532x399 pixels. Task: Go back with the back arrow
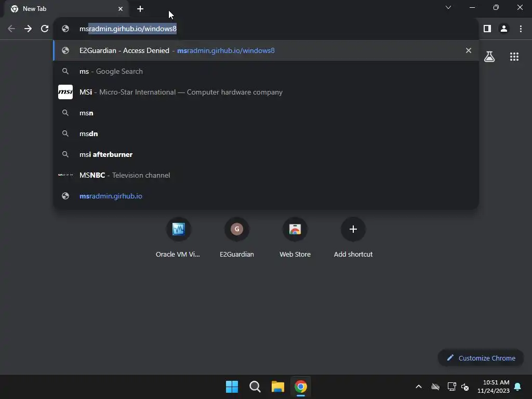coord(11,29)
